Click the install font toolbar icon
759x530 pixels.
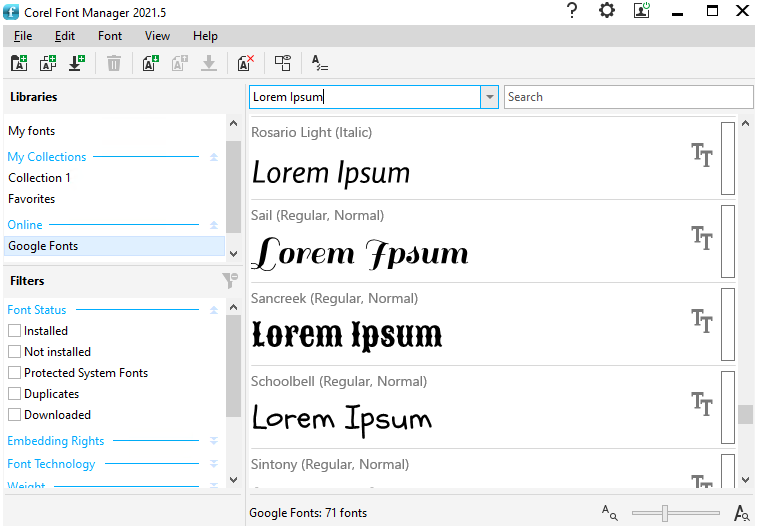[x=151, y=63]
